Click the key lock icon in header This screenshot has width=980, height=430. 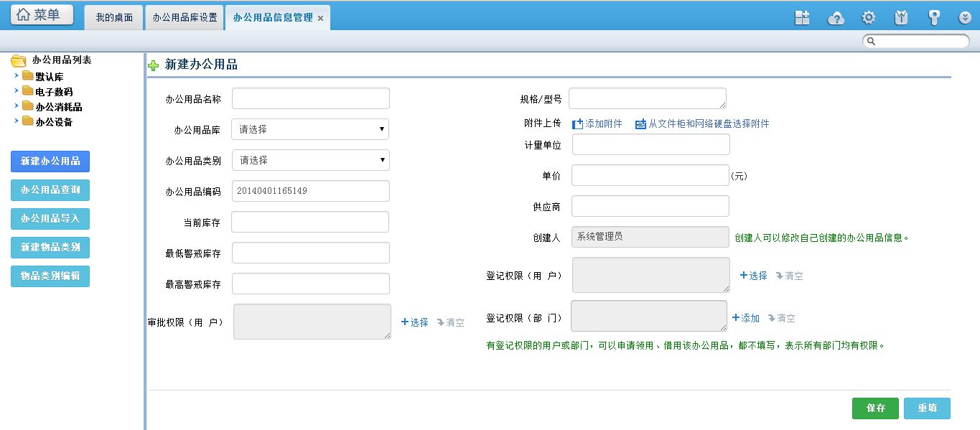tap(933, 18)
